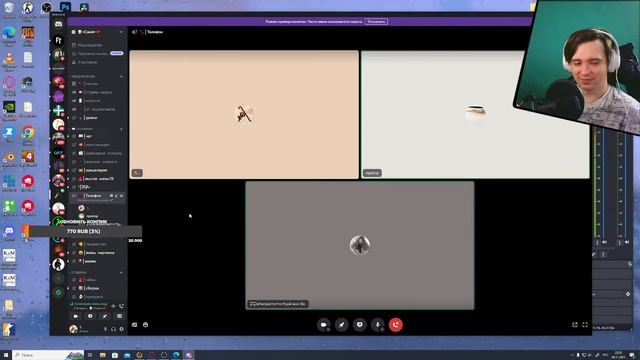640x360 pixels.
Task: Click the taskbar search box
Action: [x=48, y=355]
